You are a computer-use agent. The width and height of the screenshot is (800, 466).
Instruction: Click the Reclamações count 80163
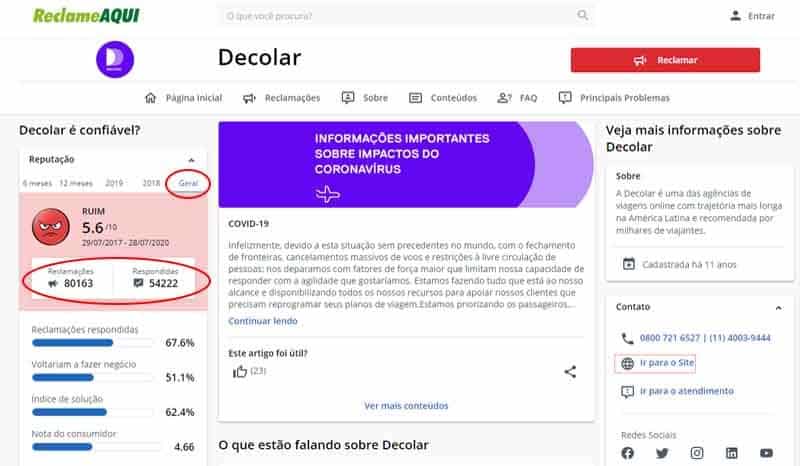point(79,283)
